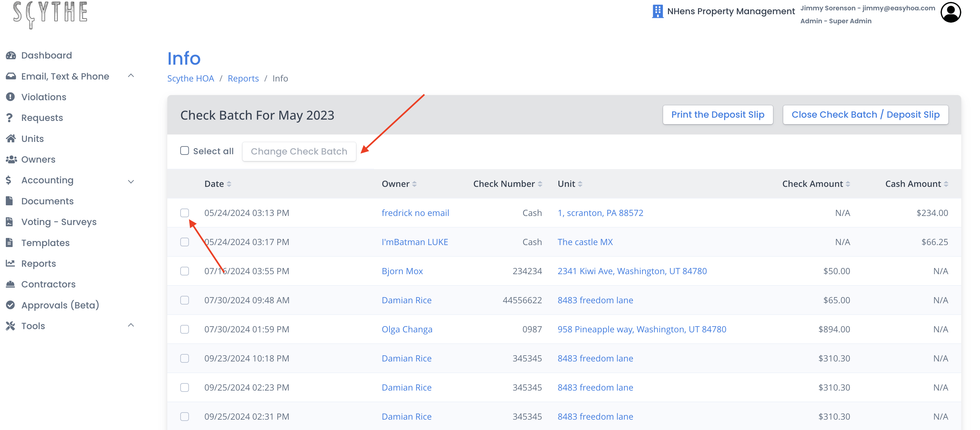The height and width of the screenshot is (430, 980).
Task: Open owner link I'mBatman LUKE
Action: click(415, 242)
